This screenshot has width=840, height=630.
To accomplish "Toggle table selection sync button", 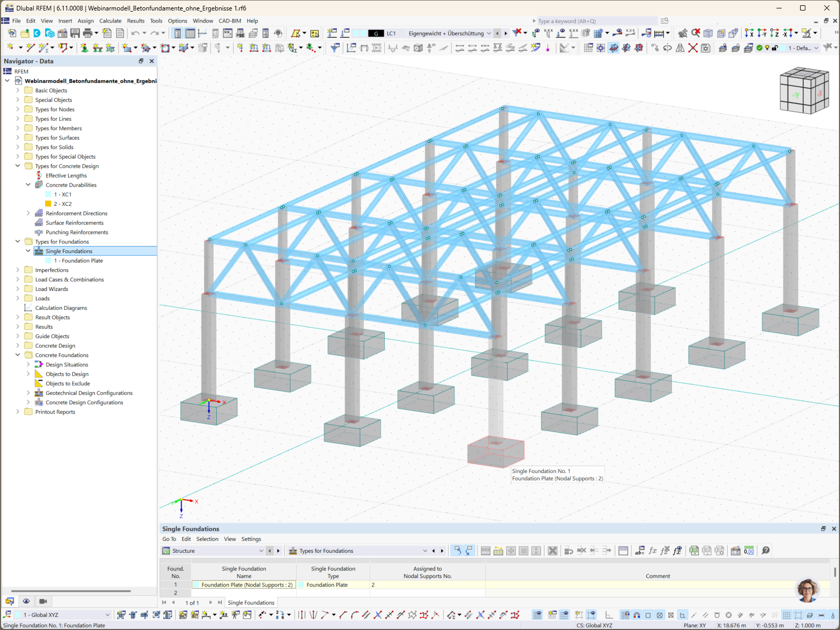I will [x=457, y=551].
